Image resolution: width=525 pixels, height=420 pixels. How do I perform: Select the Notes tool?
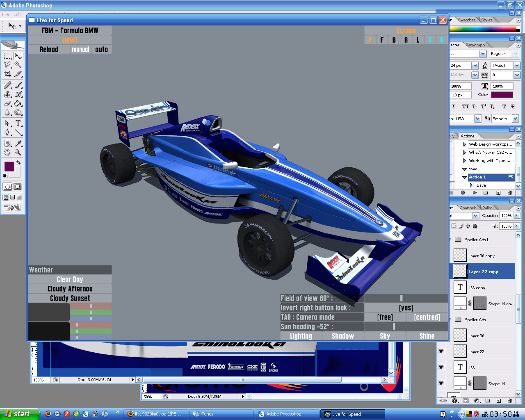[7, 143]
